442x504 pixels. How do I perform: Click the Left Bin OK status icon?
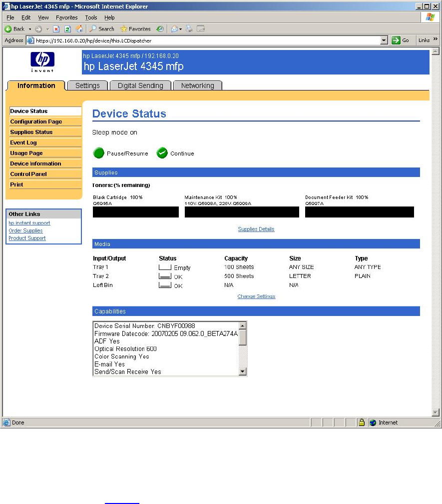(x=165, y=285)
